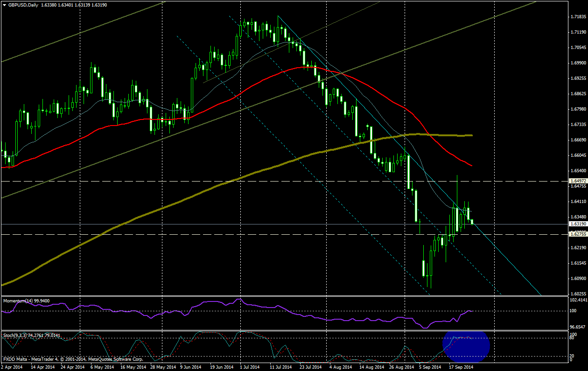Click the 1.71835 price on the scale
Viewport: 588px width, 371px height.
point(578,17)
